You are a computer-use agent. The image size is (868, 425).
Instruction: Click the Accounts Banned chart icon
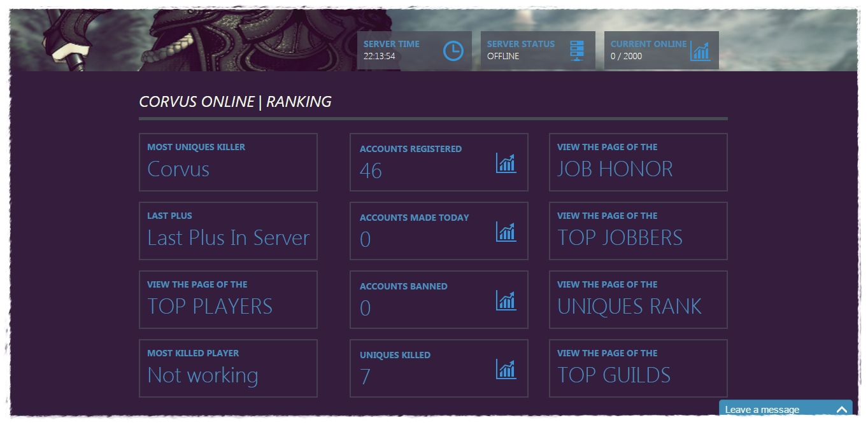tap(506, 300)
